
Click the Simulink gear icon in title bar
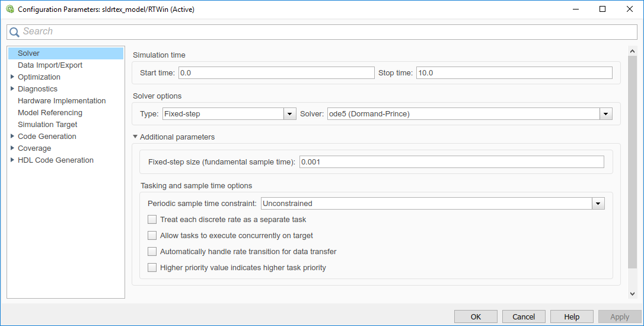click(x=9, y=10)
